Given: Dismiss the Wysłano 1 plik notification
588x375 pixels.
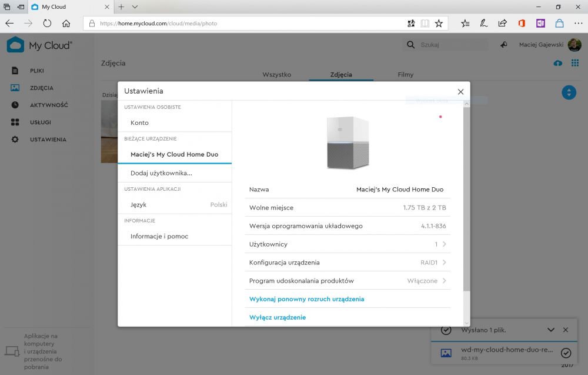Looking at the screenshot, I should point(566,330).
